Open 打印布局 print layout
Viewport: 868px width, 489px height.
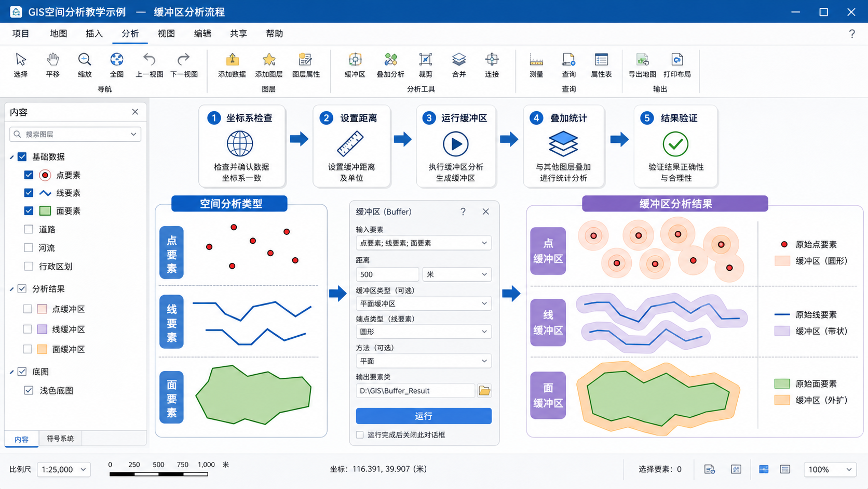pyautogui.click(x=677, y=65)
